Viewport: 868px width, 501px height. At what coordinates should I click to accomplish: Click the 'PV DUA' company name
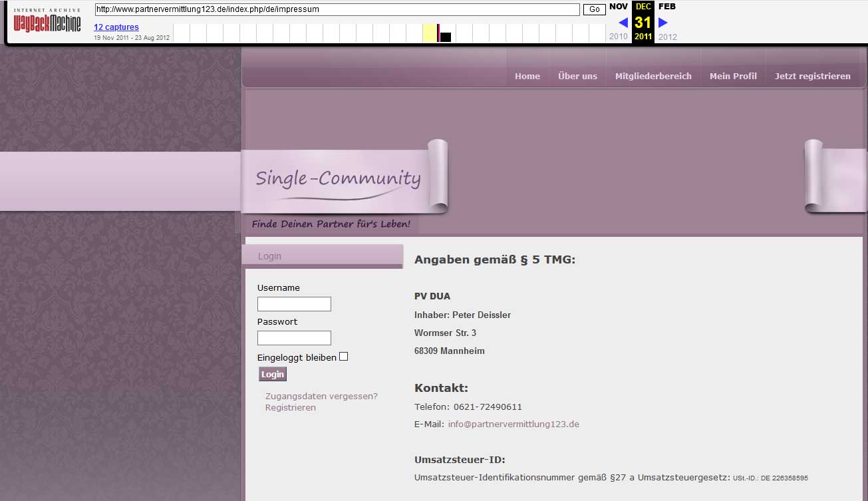point(432,296)
